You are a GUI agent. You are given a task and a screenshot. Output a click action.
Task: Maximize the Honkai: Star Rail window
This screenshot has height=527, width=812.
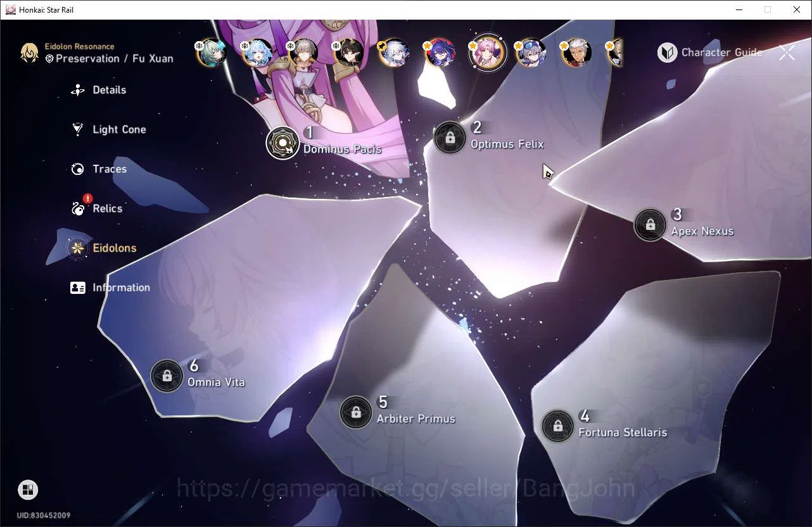click(768, 10)
